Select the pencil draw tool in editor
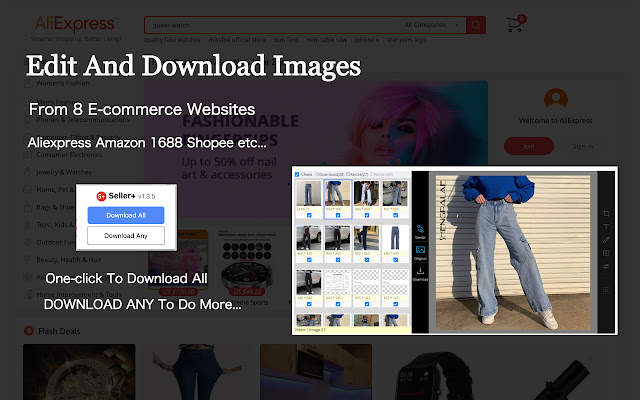 (x=607, y=240)
